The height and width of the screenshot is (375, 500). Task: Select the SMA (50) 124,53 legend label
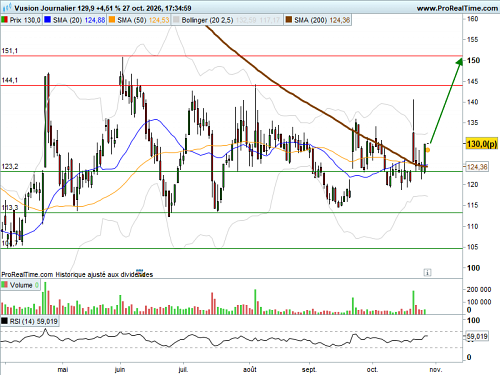click(143, 20)
